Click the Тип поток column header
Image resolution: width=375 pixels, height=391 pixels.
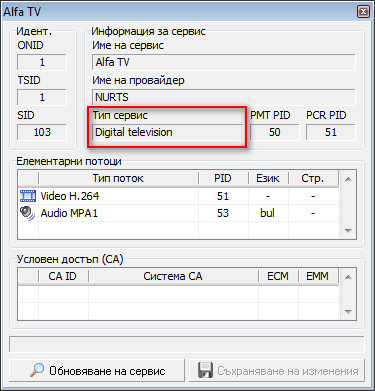tap(118, 178)
